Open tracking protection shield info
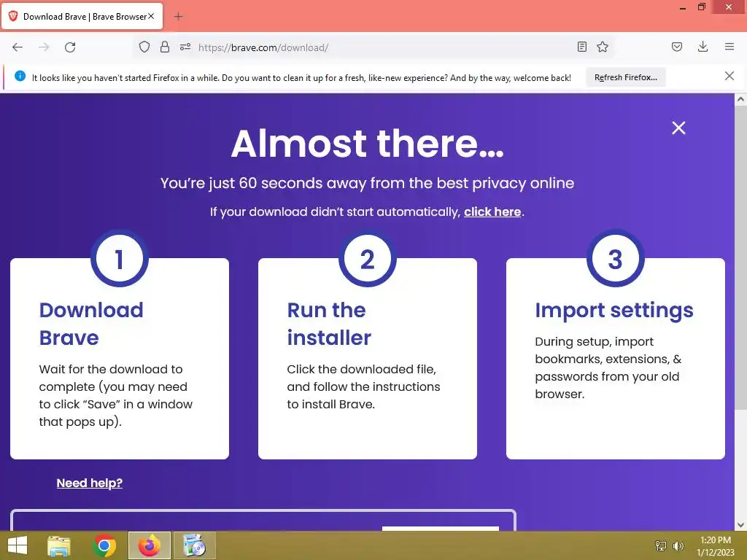Viewport: 747px width, 560px height. (144, 47)
